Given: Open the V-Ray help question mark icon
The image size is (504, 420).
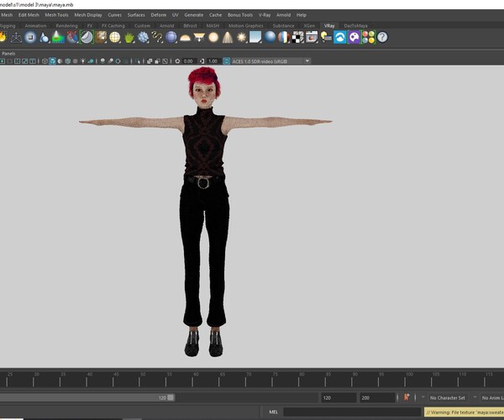Looking at the screenshot, I should point(382,37).
